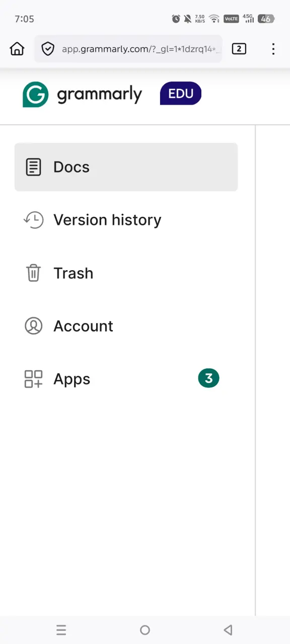Tap the green Grammarly G logo
Screen dimensions: 290x644
pyautogui.click(x=35, y=95)
